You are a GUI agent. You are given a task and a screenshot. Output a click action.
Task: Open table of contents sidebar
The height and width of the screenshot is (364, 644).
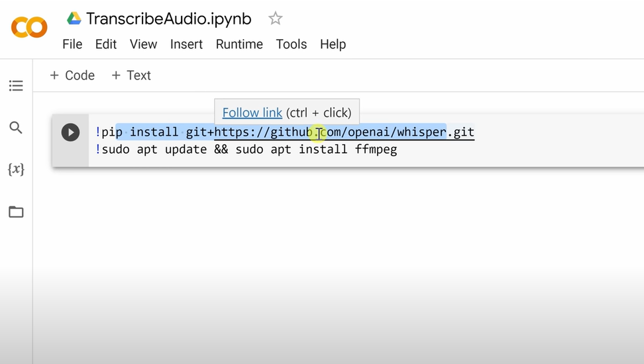tap(16, 86)
